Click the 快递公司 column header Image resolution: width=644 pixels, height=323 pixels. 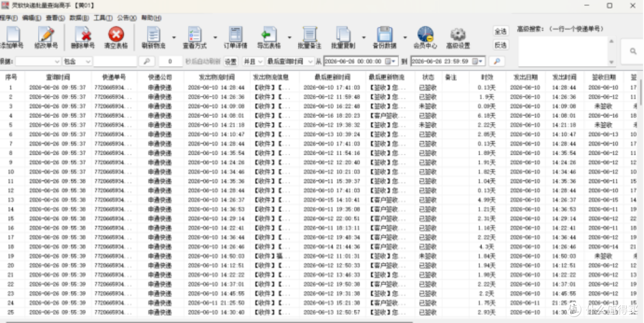point(160,78)
